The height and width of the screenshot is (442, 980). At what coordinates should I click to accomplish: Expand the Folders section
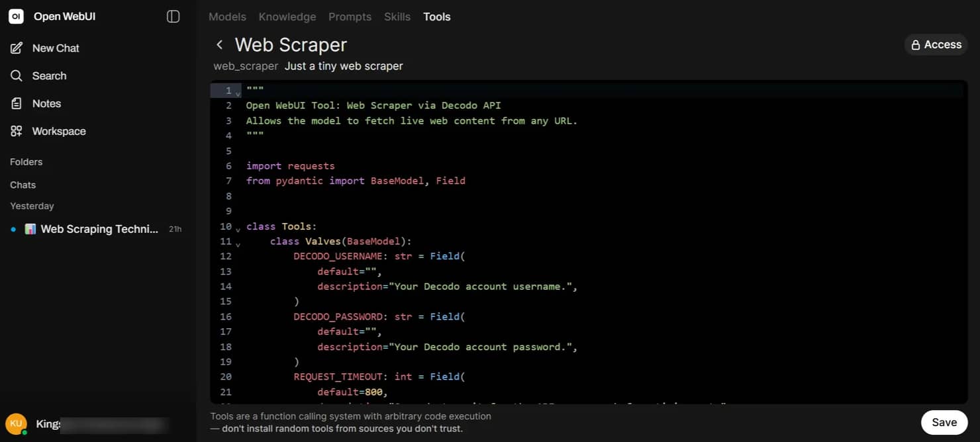click(x=26, y=161)
